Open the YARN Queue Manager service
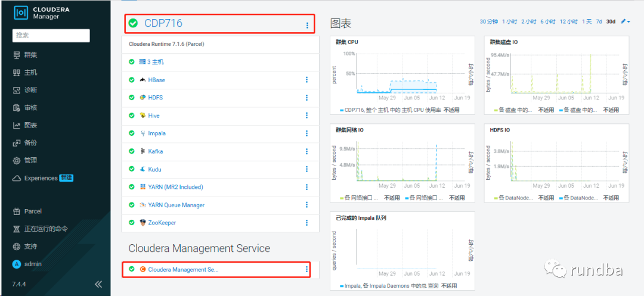 pos(176,205)
